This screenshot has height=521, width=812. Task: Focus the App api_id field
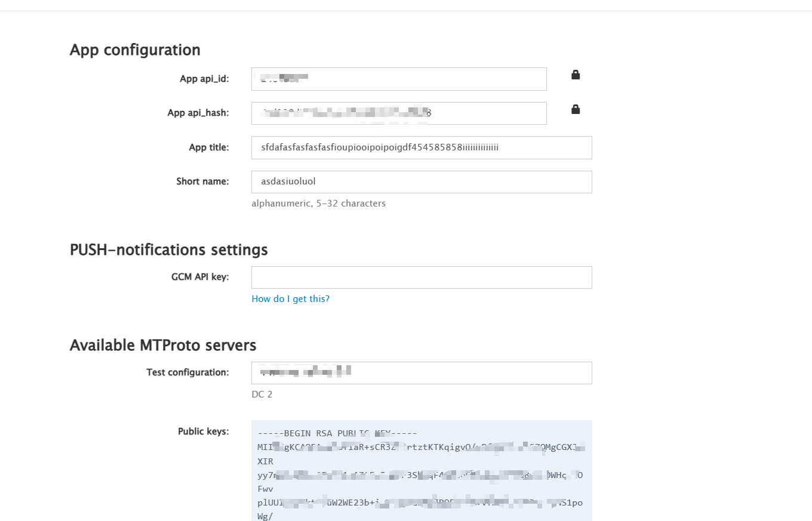tap(399, 79)
